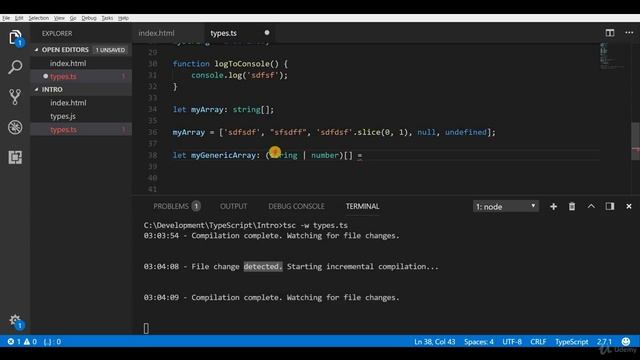Click the terminal cursor prompt
Image resolution: width=640 pixels, height=360 pixels.
click(146, 328)
